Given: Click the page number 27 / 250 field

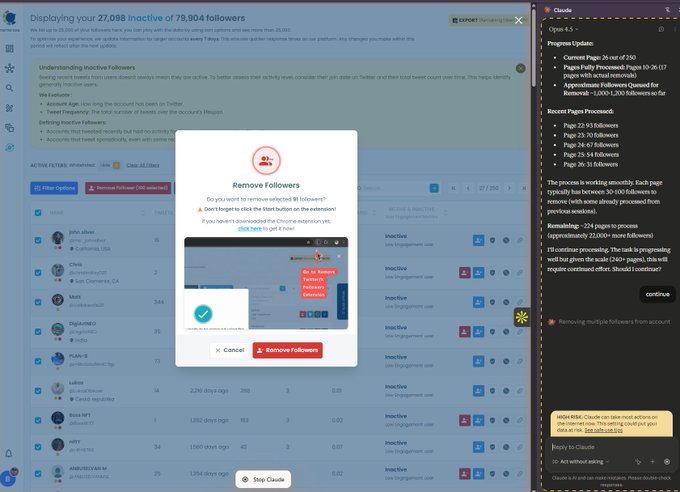Looking at the screenshot, I should [x=488, y=188].
